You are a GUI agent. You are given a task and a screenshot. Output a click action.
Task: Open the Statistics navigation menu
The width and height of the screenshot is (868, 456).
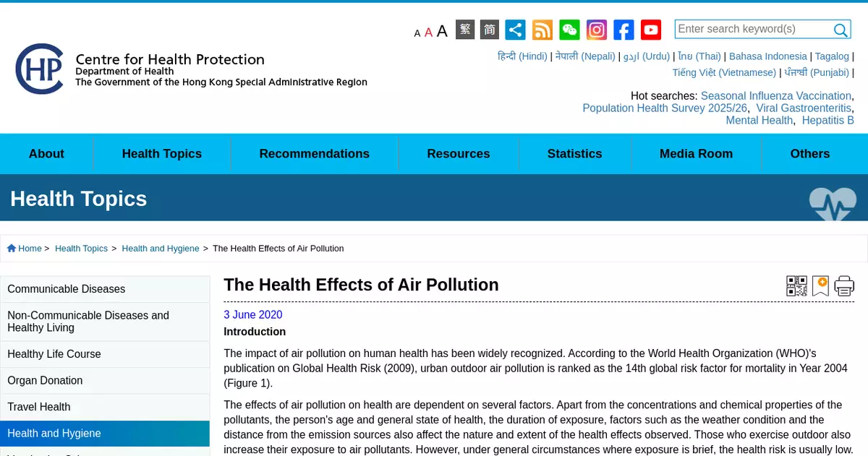574,154
